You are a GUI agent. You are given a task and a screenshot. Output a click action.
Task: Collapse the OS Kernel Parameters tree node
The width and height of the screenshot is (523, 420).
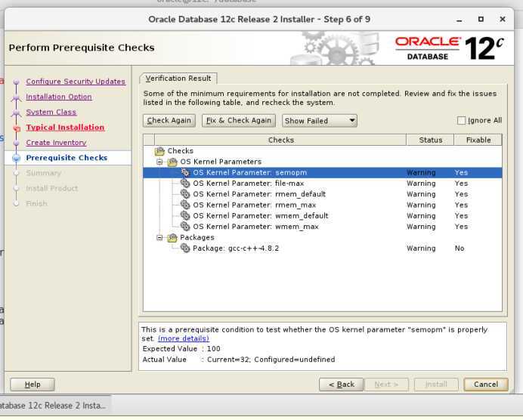tap(159, 162)
